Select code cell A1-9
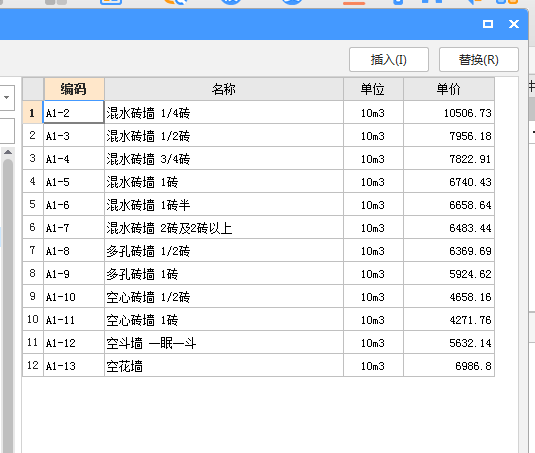535x453 pixels. (x=74, y=273)
